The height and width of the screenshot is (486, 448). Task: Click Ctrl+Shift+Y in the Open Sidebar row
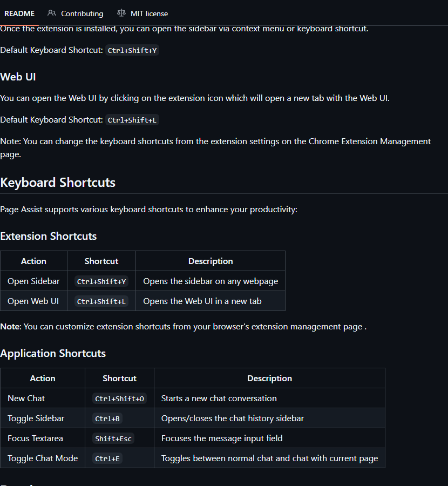point(101,281)
